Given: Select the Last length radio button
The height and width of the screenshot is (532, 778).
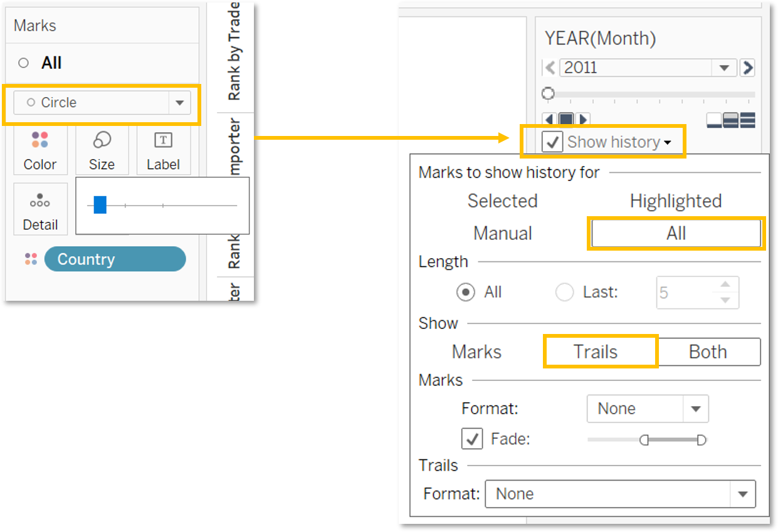Looking at the screenshot, I should tap(564, 292).
